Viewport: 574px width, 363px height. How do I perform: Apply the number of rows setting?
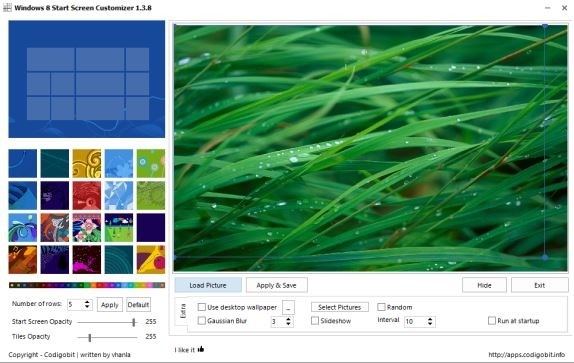[x=110, y=304]
